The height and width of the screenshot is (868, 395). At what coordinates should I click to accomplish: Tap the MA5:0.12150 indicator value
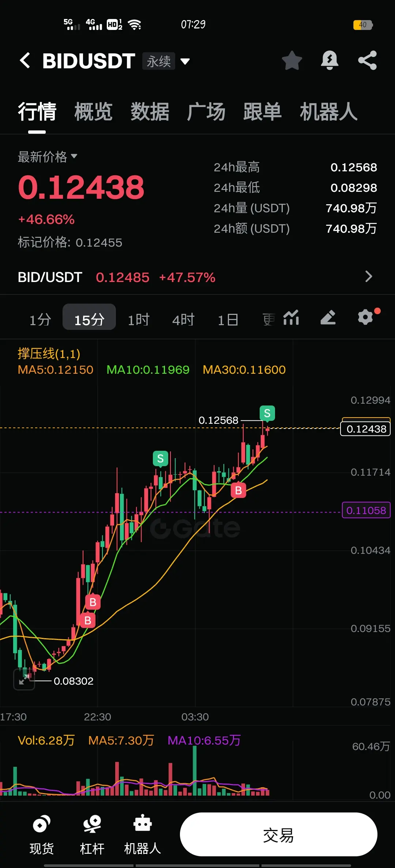56,370
